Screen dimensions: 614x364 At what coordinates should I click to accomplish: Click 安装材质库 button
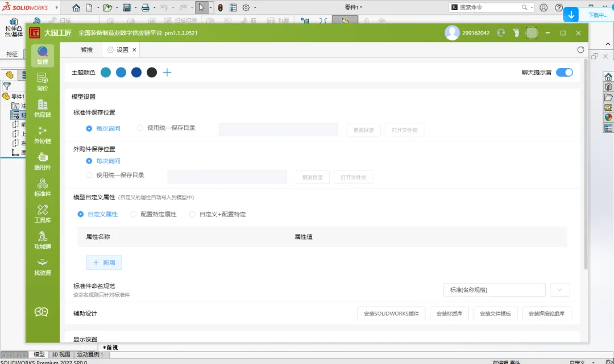[x=449, y=313]
